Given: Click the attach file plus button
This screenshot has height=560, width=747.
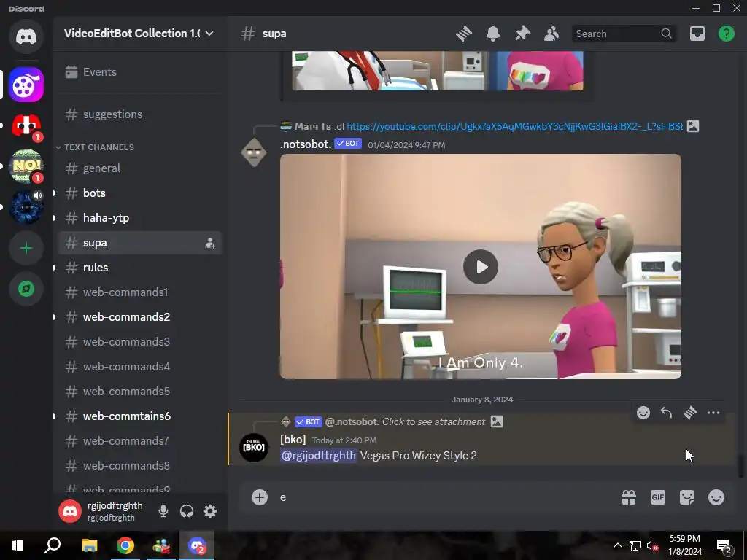Looking at the screenshot, I should click(260, 497).
